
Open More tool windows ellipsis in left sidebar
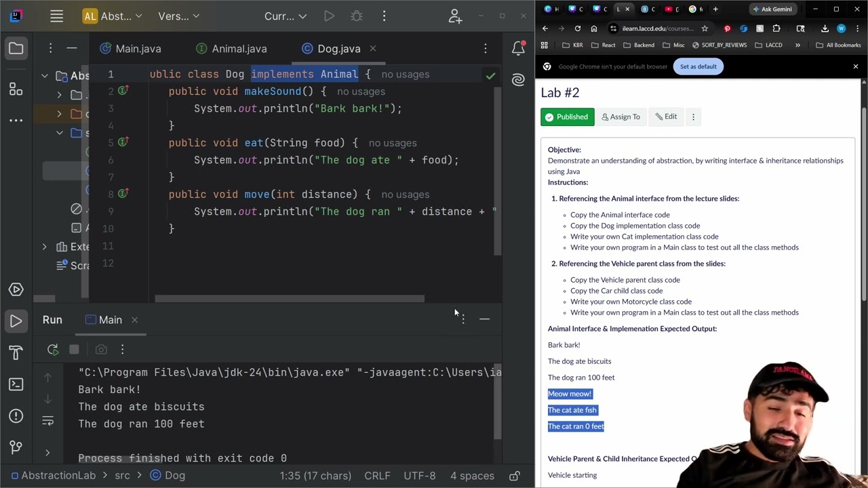(16, 121)
